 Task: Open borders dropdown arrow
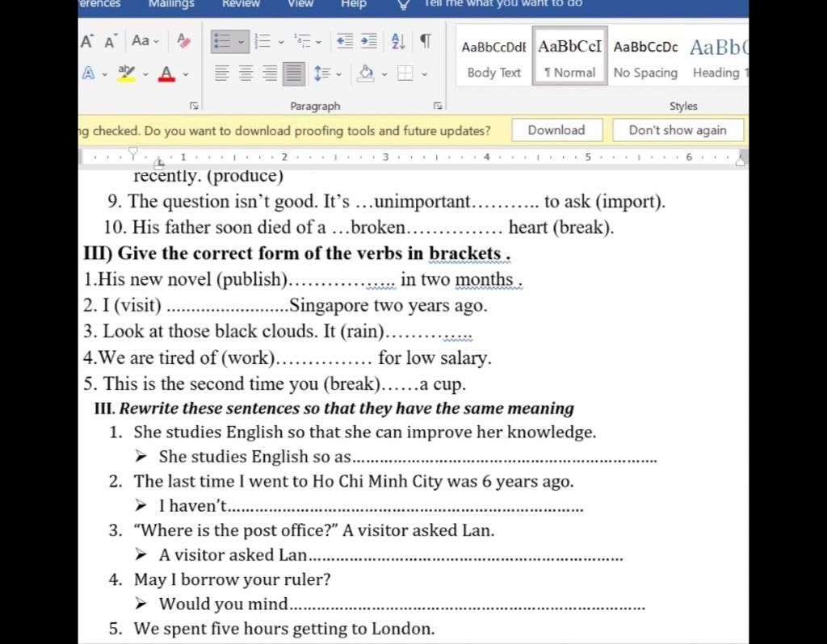tap(424, 74)
